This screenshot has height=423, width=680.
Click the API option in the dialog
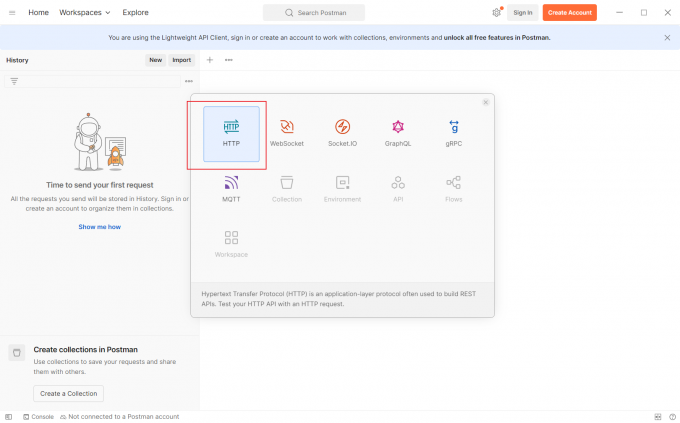398,190
